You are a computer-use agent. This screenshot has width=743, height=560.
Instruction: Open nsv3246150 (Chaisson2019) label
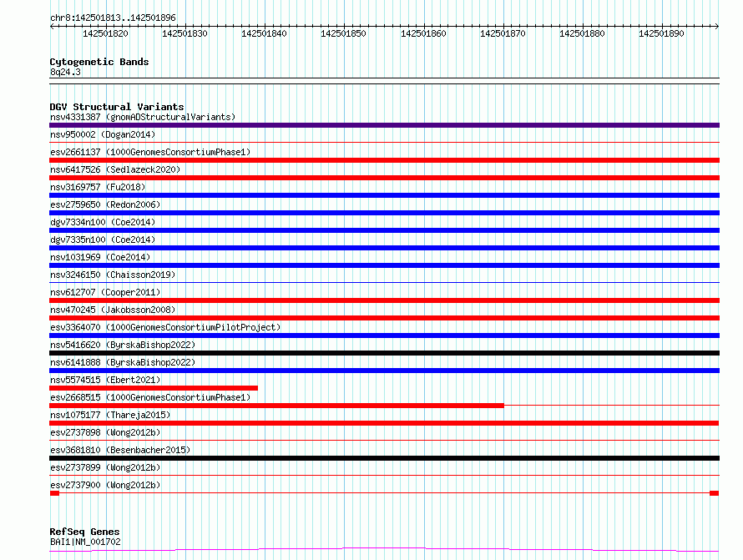tap(113, 275)
